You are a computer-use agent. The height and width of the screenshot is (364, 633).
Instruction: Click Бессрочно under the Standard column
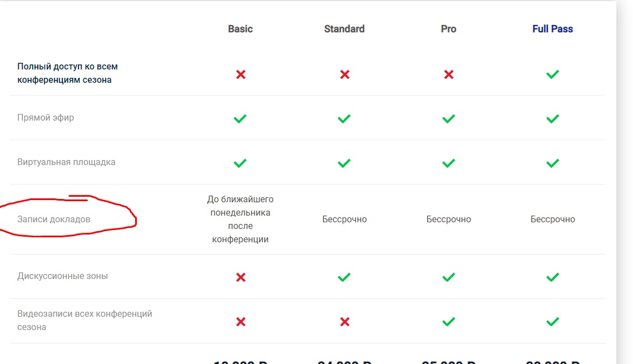point(344,219)
